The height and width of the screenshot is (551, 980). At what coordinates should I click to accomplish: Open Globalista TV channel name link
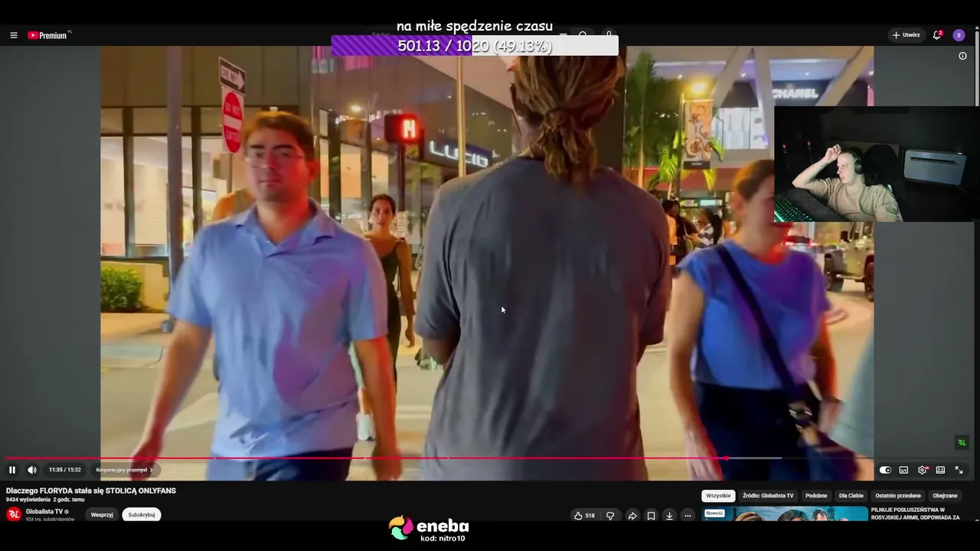[44, 511]
